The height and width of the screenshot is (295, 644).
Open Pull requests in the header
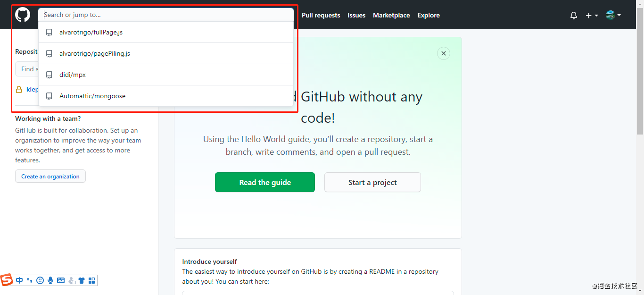click(321, 16)
